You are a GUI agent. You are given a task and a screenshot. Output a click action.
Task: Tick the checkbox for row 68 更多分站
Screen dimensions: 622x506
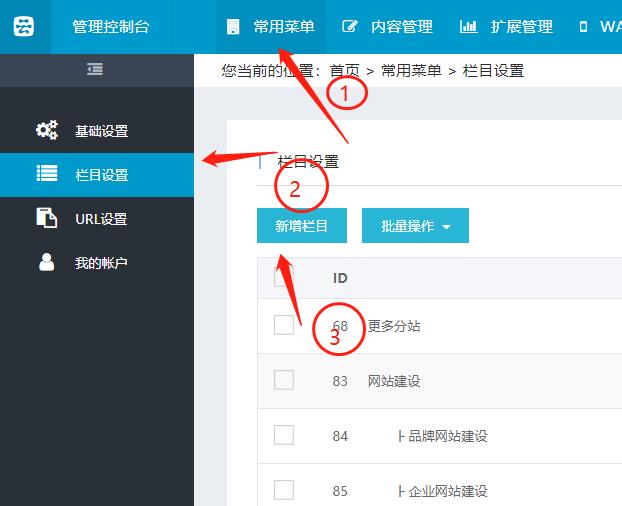284,325
